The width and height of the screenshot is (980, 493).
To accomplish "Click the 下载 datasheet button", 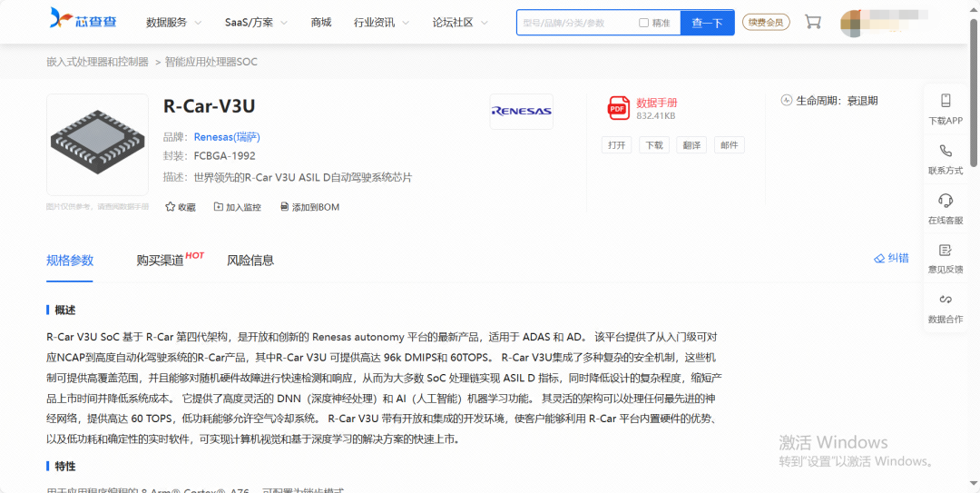I will (x=654, y=145).
